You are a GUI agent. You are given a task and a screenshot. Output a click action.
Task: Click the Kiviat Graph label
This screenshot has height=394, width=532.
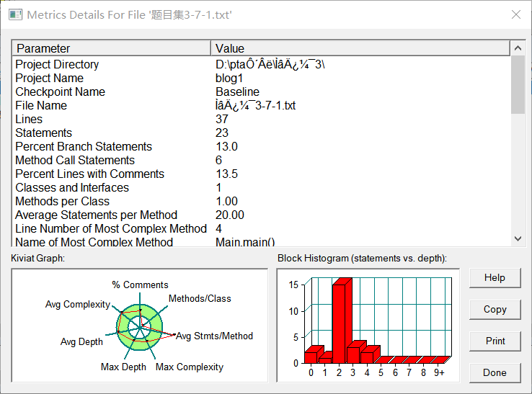coord(37,259)
